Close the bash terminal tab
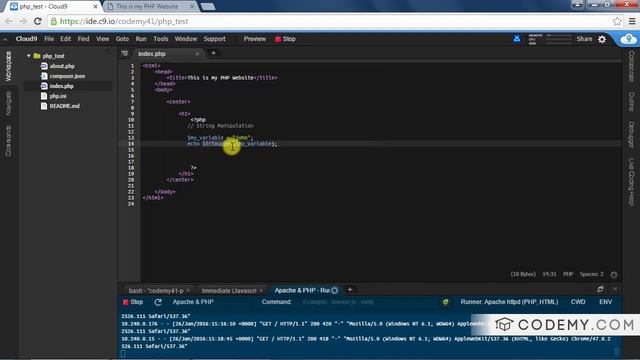This screenshot has height=360, width=640. 188,290
